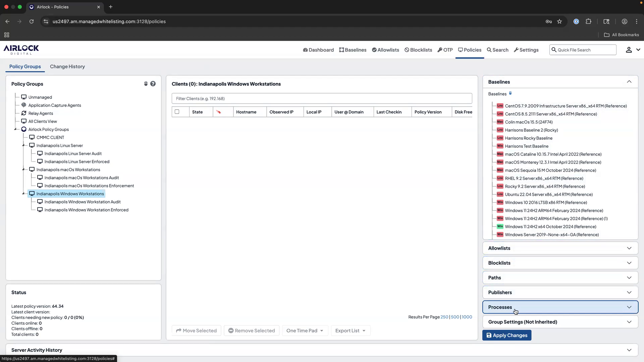Open the Dashboard page from navigation
This screenshot has width=644, height=362.
[x=318, y=50]
